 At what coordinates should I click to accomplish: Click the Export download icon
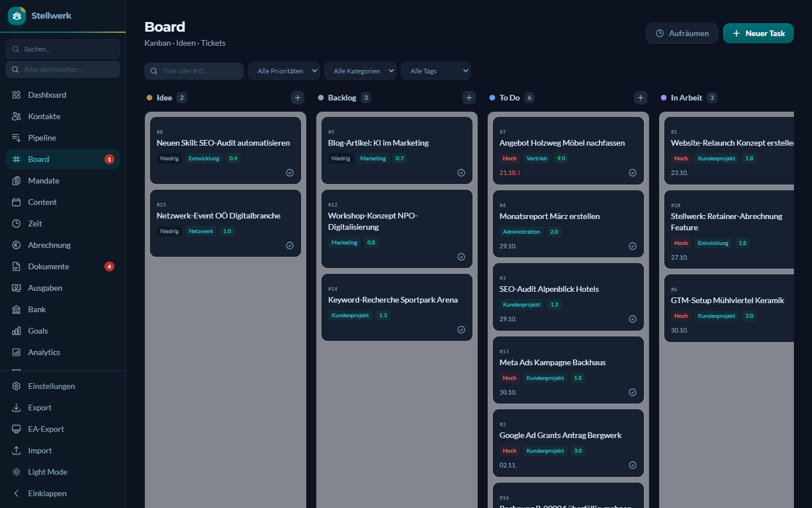tap(16, 408)
